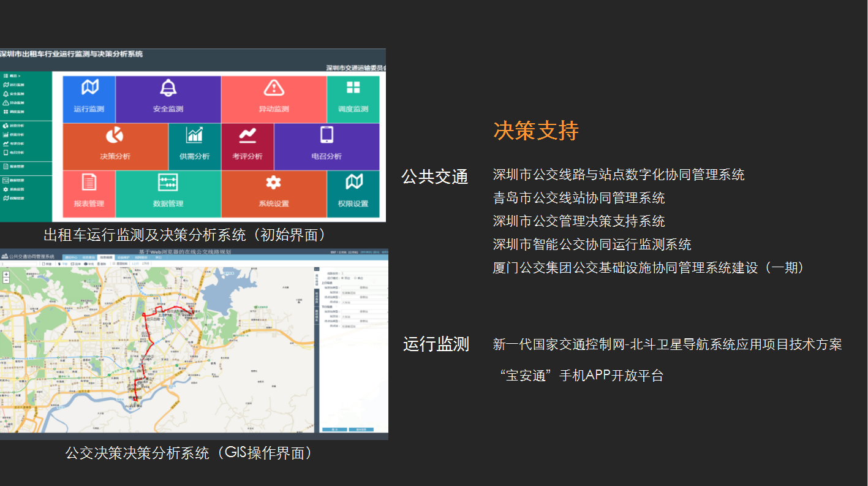Click the 决策支持 orange heading
This screenshot has width=868, height=486.
(536, 131)
